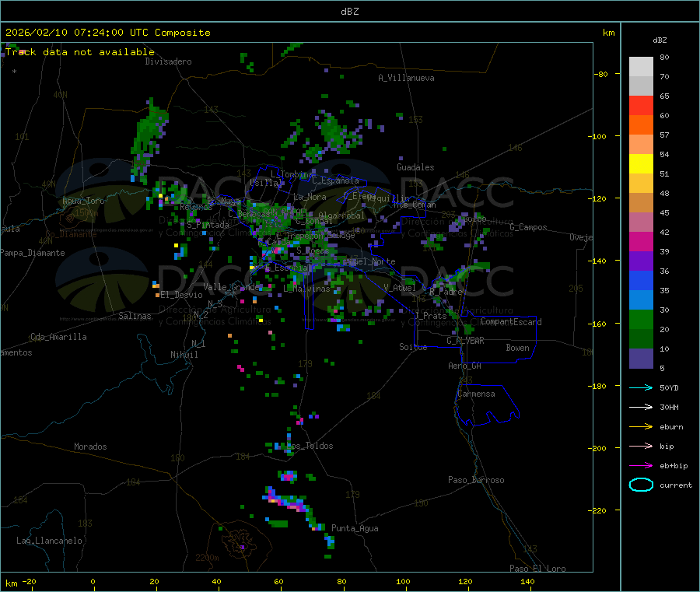
Task: Click the La_Nora place label
Action: coord(310,197)
